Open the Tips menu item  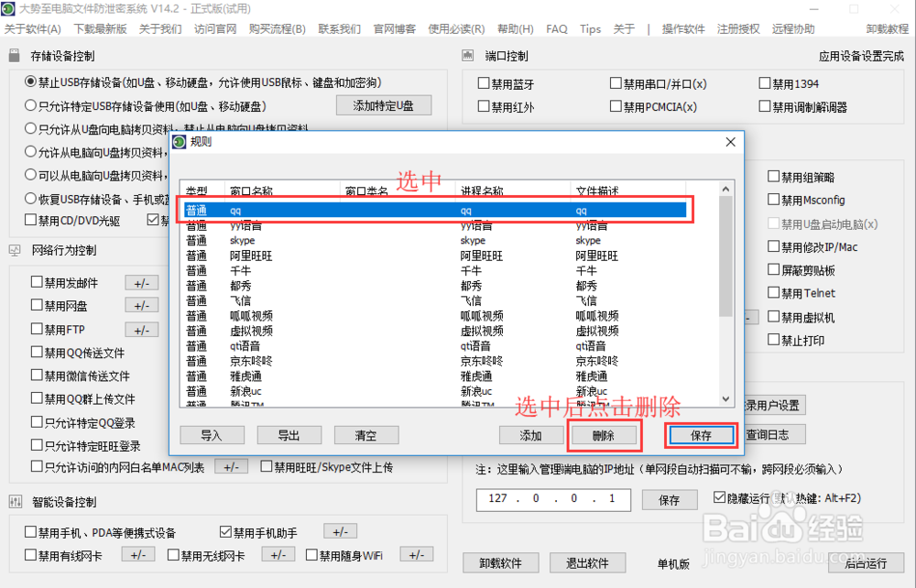pyautogui.click(x=590, y=28)
